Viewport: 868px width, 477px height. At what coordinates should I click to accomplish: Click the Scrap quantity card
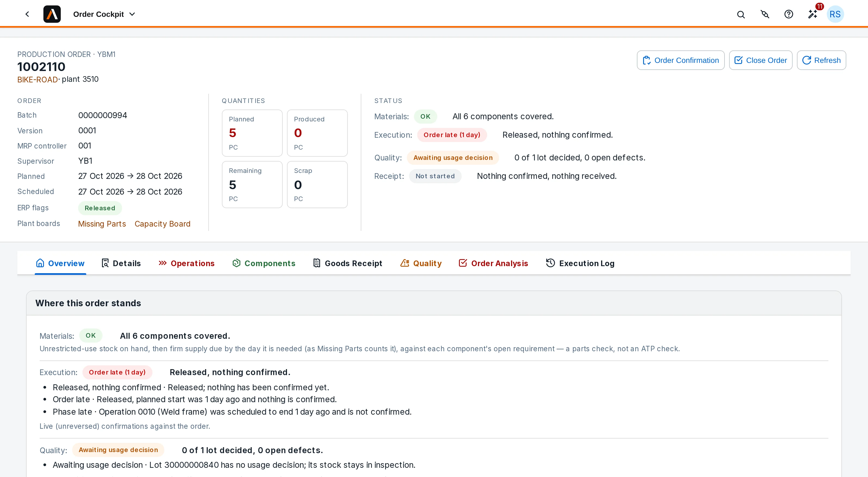pos(317,185)
